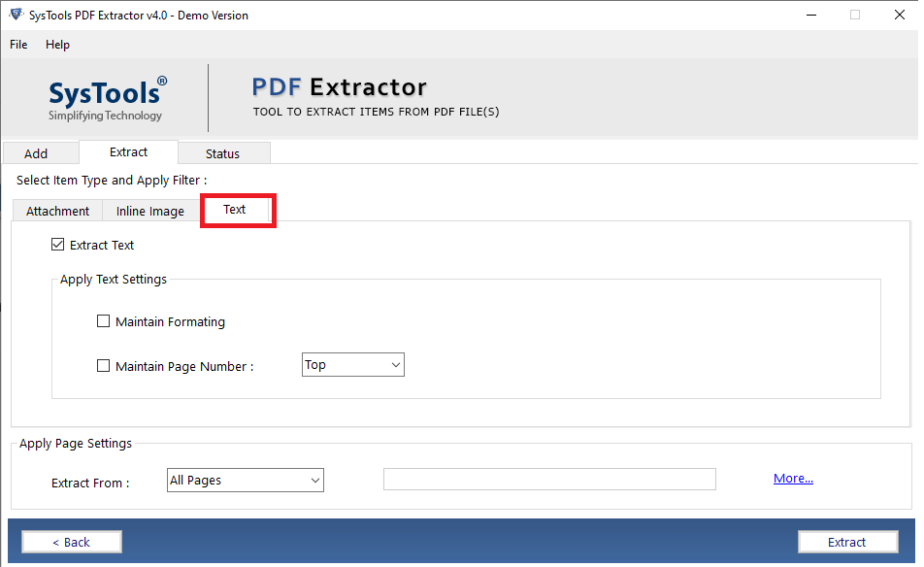Click the SysTools logo in the header
The height and width of the screenshot is (567, 924).
coord(107,96)
